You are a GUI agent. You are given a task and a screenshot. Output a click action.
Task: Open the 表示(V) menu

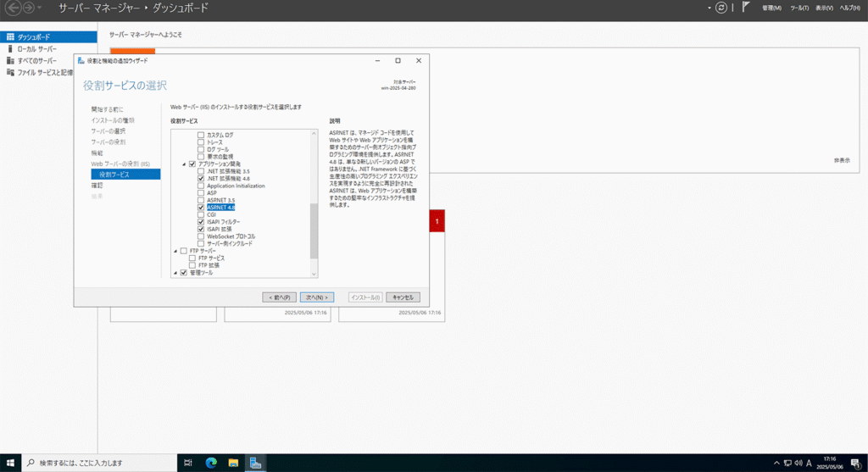[x=824, y=8]
